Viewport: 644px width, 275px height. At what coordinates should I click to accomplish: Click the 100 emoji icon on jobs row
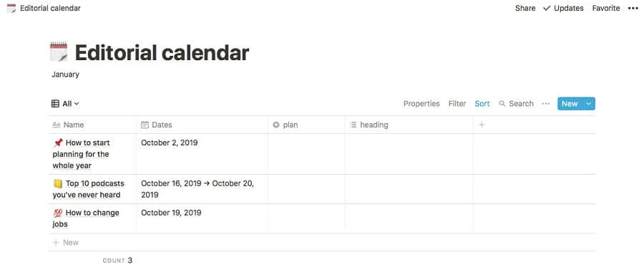pos(58,213)
